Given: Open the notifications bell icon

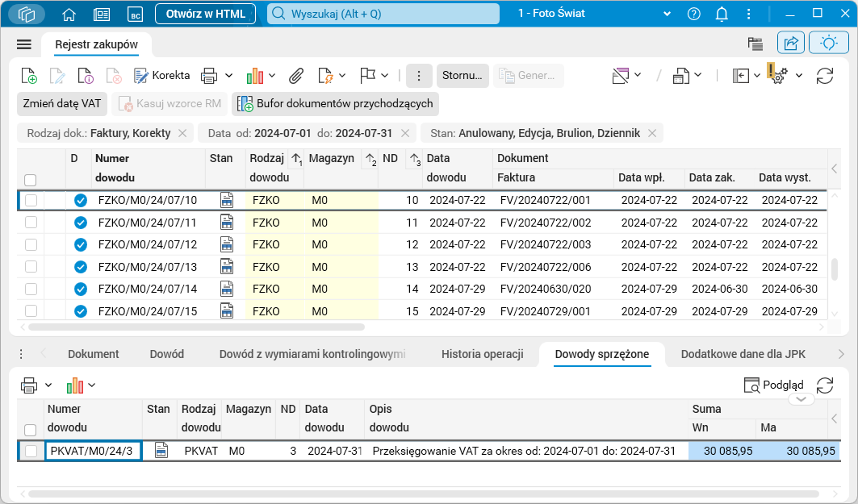Looking at the screenshot, I should pyautogui.click(x=722, y=14).
